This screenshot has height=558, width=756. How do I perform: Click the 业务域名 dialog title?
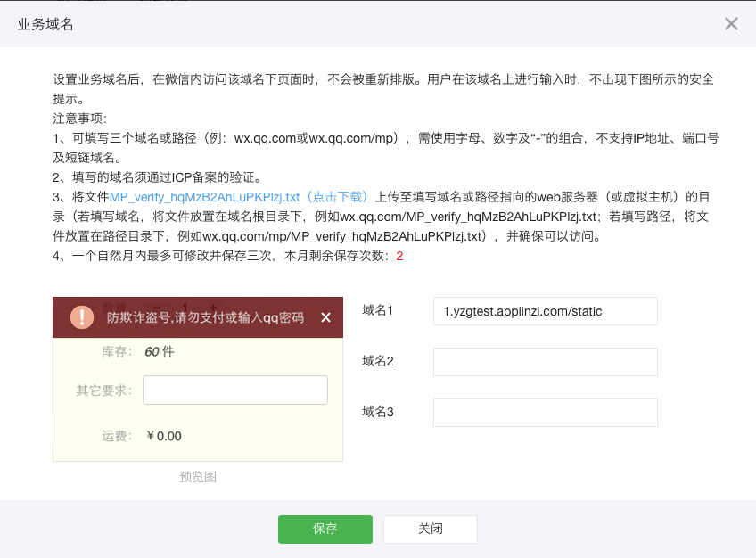coord(45,24)
